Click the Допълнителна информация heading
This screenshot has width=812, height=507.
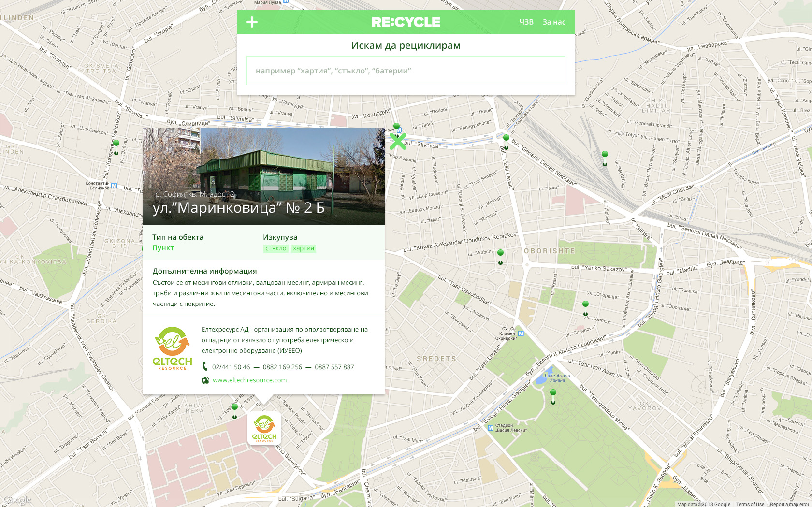(204, 271)
